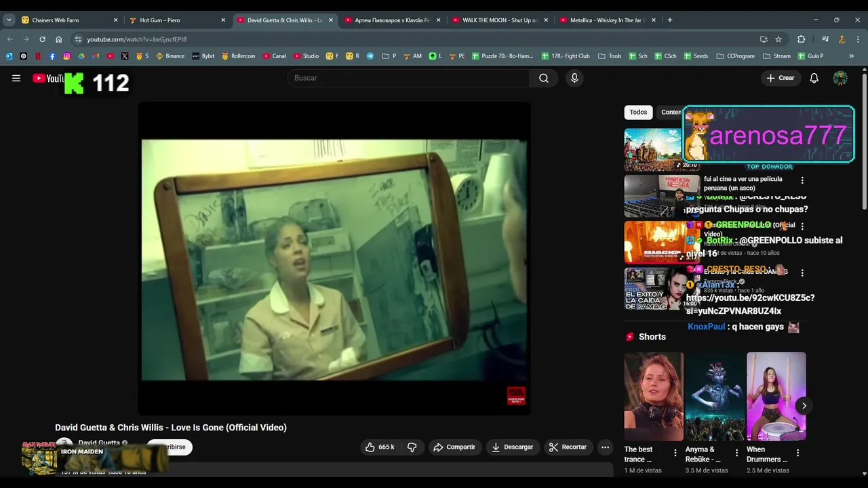
Task: Show next Shorts with the arrow
Action: point(804,406)
